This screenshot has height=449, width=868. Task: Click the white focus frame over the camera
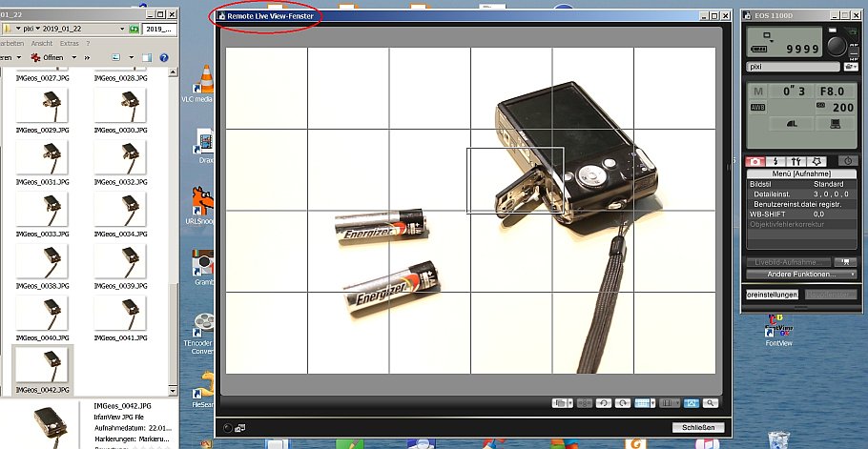click(x=515, y=180)
